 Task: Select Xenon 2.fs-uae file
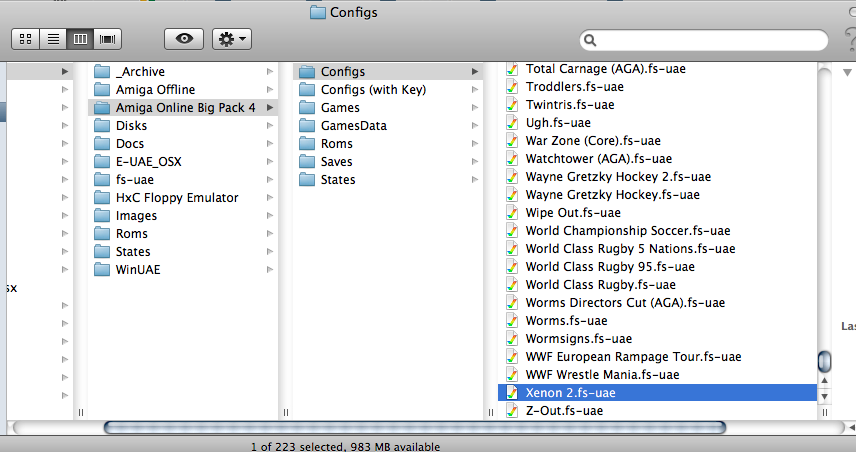657,393
